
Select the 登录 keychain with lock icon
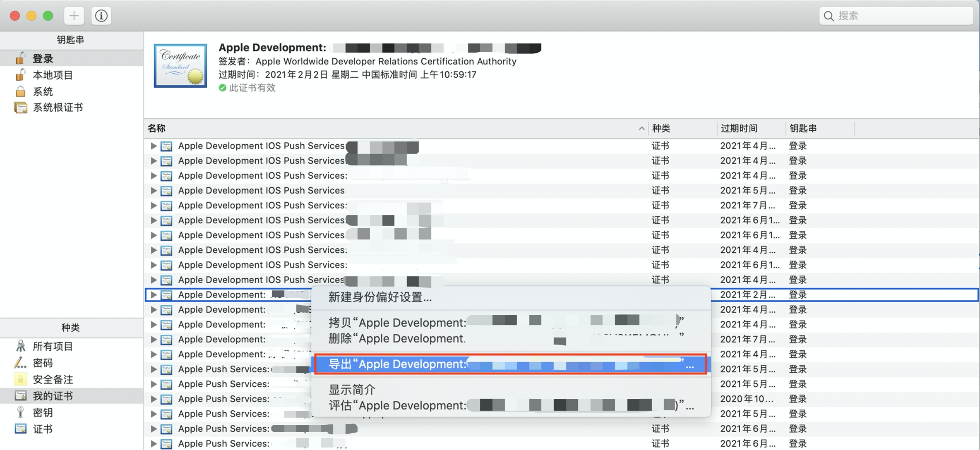click(20, 58)
